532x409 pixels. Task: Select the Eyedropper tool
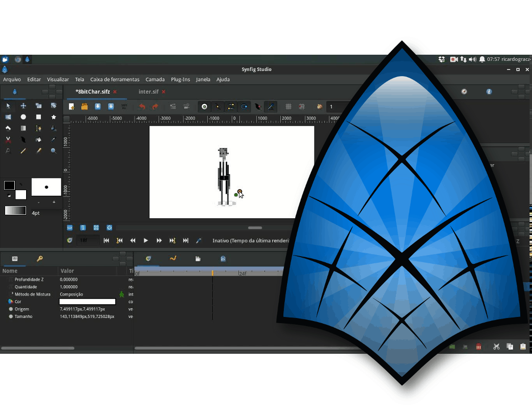click(54, 140)
